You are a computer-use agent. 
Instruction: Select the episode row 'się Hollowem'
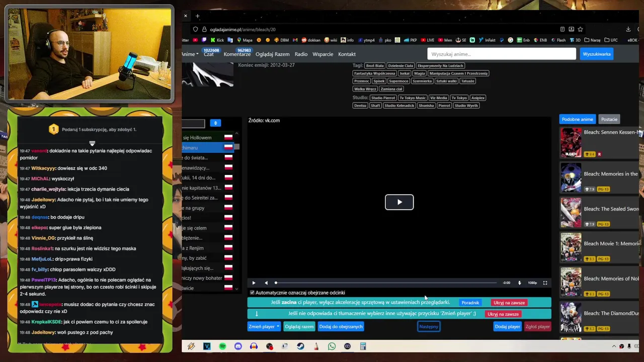coord(208,137)
